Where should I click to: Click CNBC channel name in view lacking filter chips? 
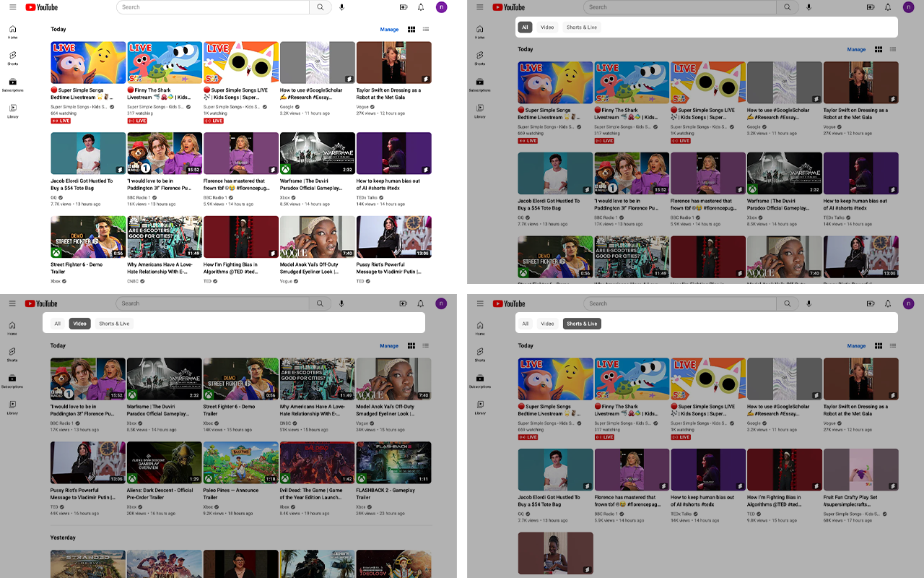pyautogui.click(x=133, y=280)
